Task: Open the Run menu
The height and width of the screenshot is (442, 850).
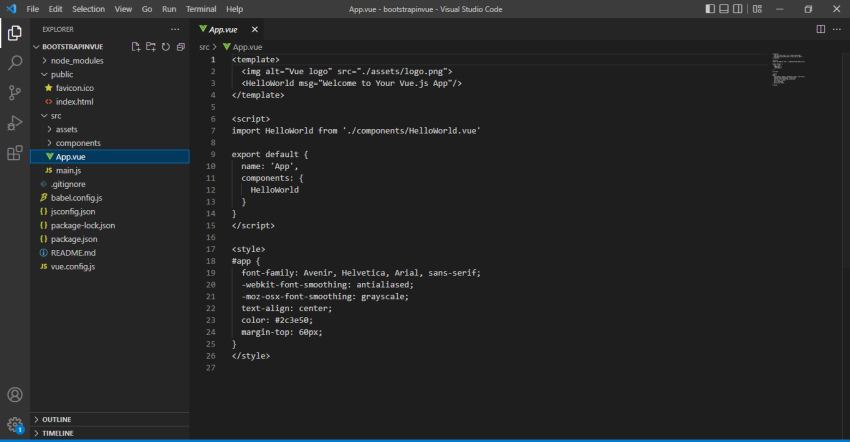Action: (169, 9)
